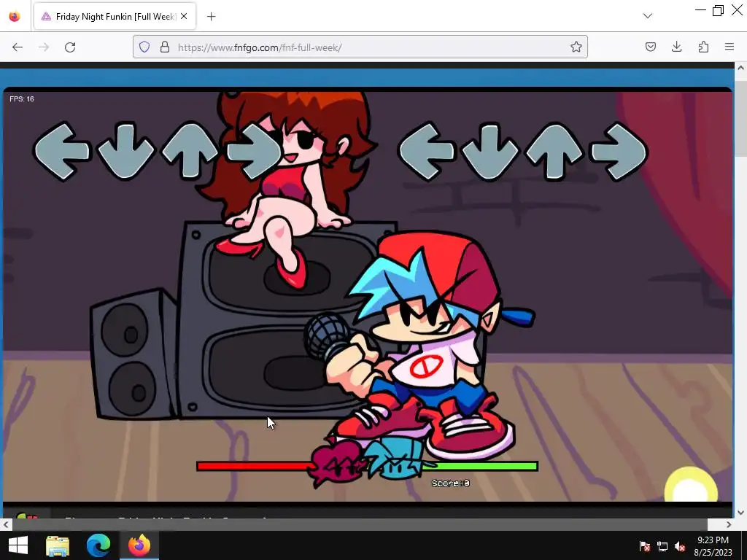The width and height of the screenshot is (747, 560).
Task: Click the opponent's right arrow receptor
Action: point(255,152)
